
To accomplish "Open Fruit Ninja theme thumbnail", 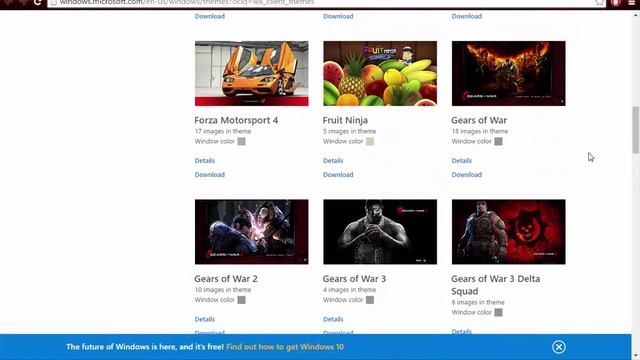I will point(380,73).
